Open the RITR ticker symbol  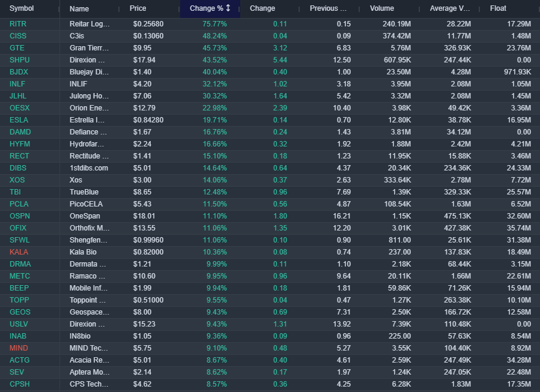tap(18, 24)
